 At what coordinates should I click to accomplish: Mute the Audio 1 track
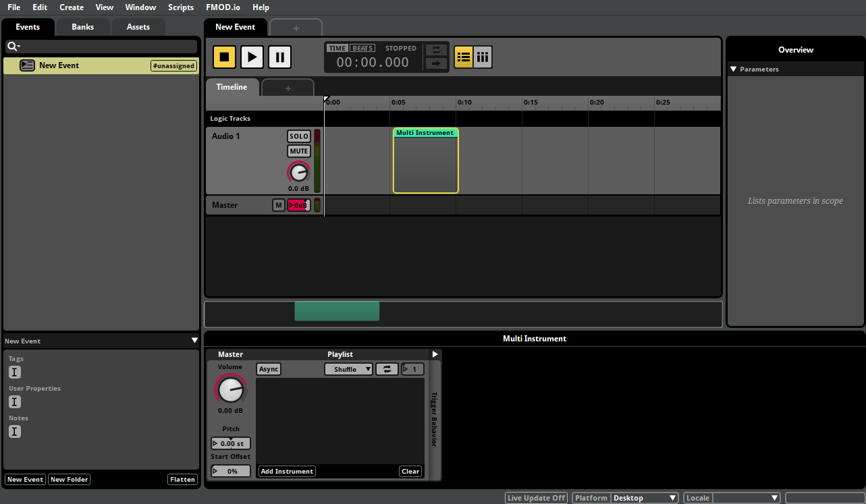[298, 150]
